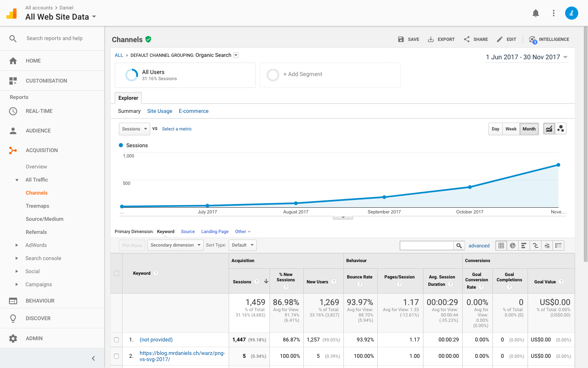
Task: Click the EDIT button
Action: [x=506, y=39]
